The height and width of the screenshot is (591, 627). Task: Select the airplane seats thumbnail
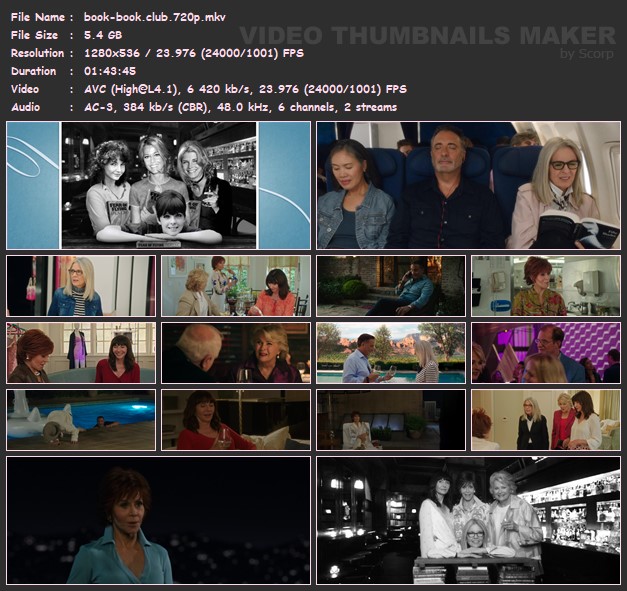tap(469, 185)
